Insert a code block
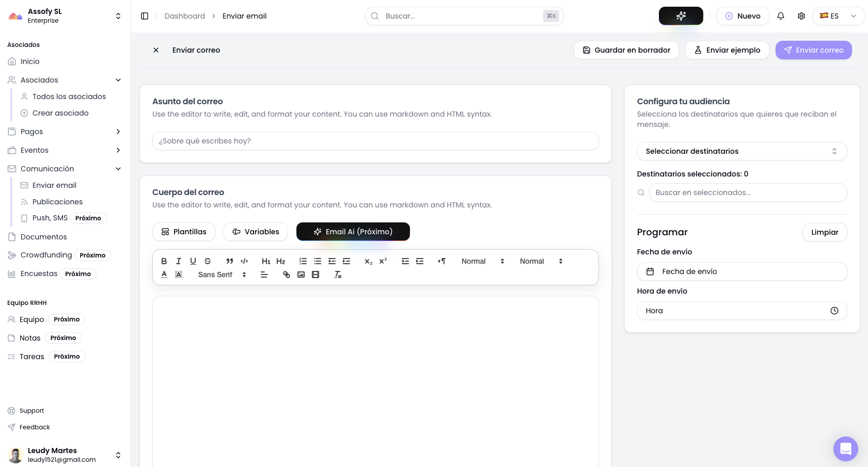The image size is (868, 467). (244, 261)
